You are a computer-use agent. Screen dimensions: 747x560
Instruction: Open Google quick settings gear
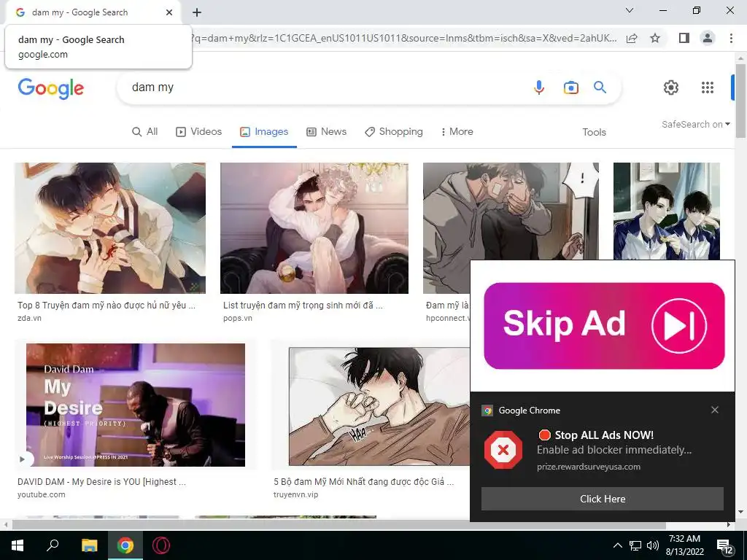[671, 87]
